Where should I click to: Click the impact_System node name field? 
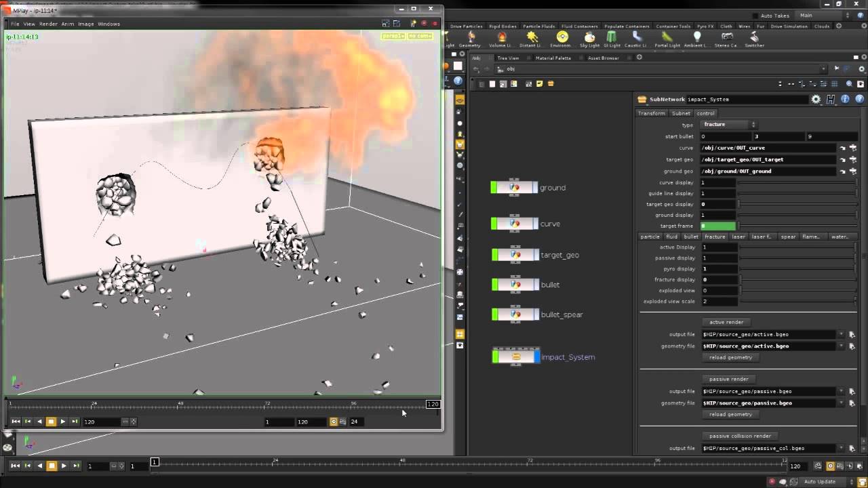pos(747,99)
